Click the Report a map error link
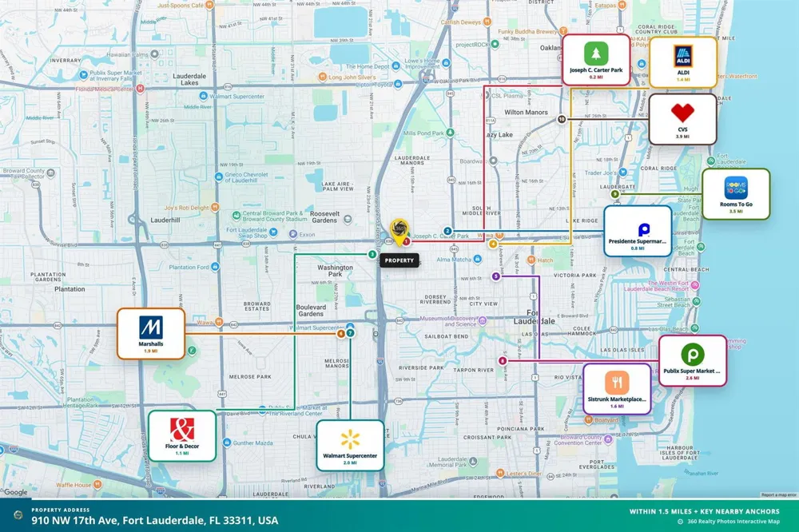This screenshot has height=532, width=799. (778, 494)
